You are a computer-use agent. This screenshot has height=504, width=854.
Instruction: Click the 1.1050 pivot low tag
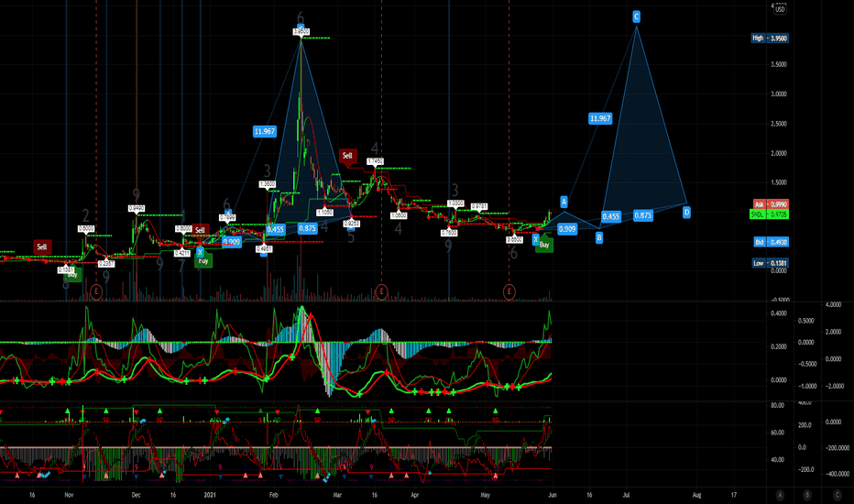coord(324,213)
